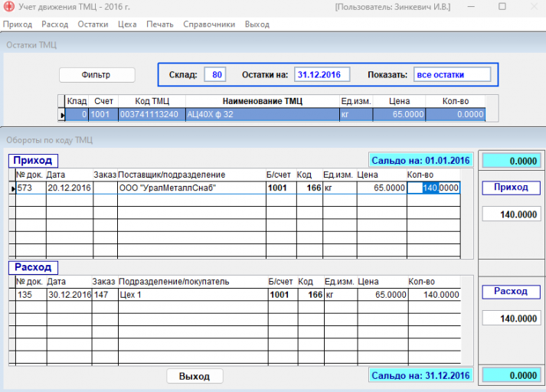Click the closing balance value 0.0000 at the bottom right
Screen dimensions: 546x392
click(512, 376)
